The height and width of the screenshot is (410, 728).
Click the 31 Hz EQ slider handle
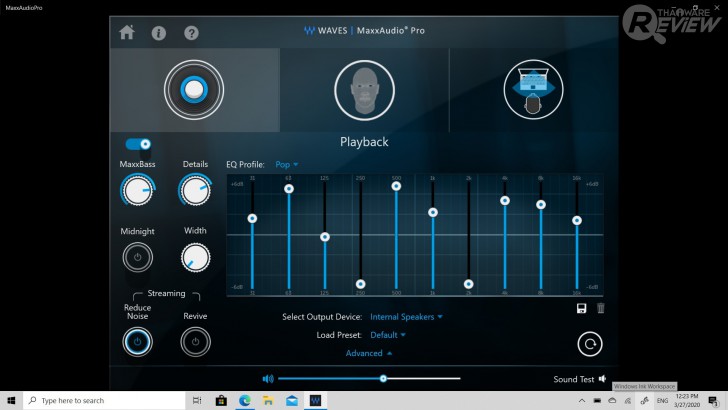click(252, 218)
